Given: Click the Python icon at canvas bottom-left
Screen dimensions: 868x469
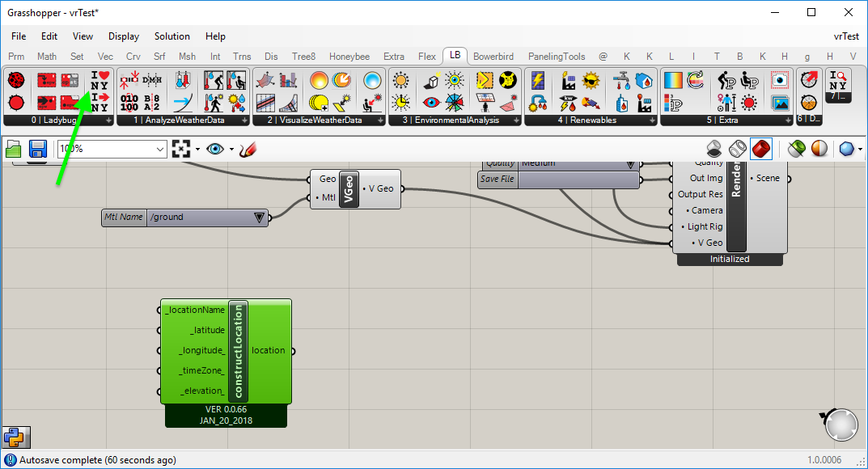Looking at the screenshot, I should [16, 437].
